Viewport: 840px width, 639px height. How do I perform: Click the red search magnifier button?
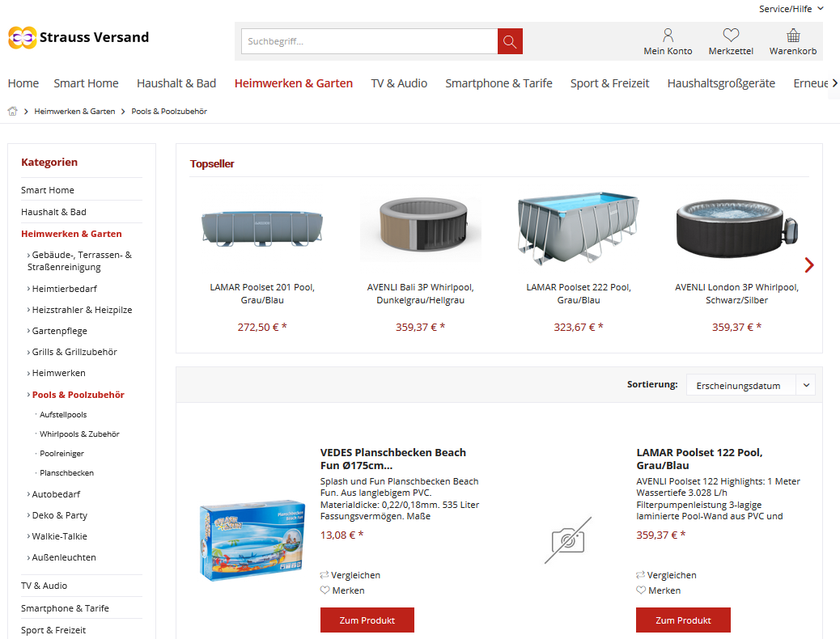(x=510, y=41)
